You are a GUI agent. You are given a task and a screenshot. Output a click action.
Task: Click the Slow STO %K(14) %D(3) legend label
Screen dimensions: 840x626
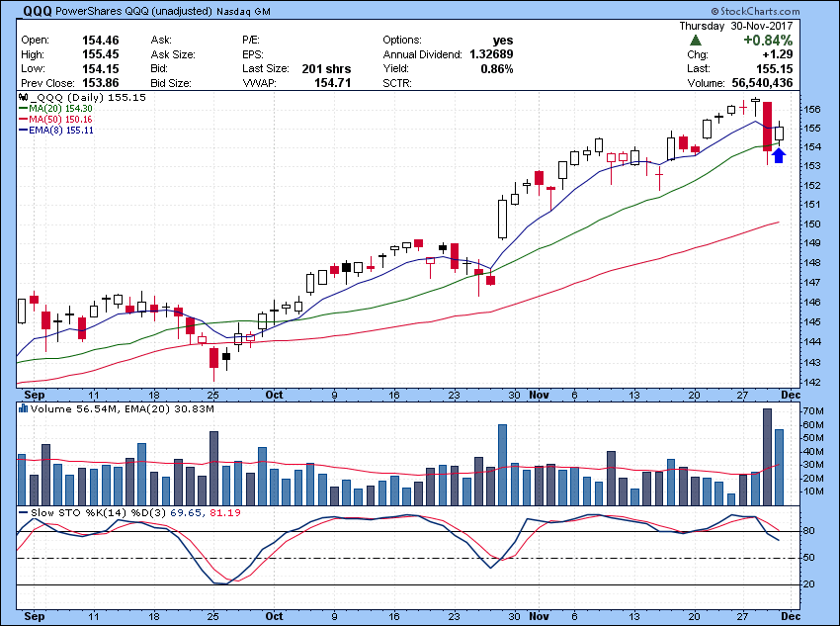click(x=99, y=513)
